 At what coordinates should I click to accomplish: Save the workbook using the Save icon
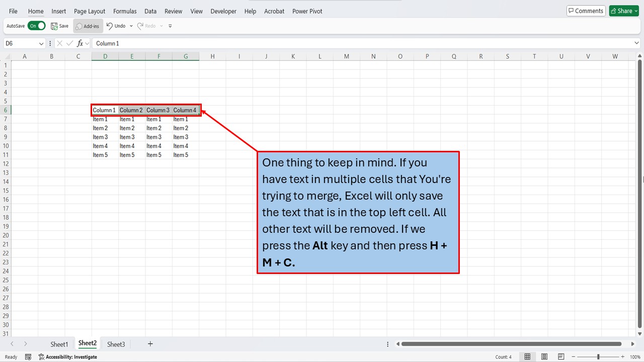(x=60, y=26)
